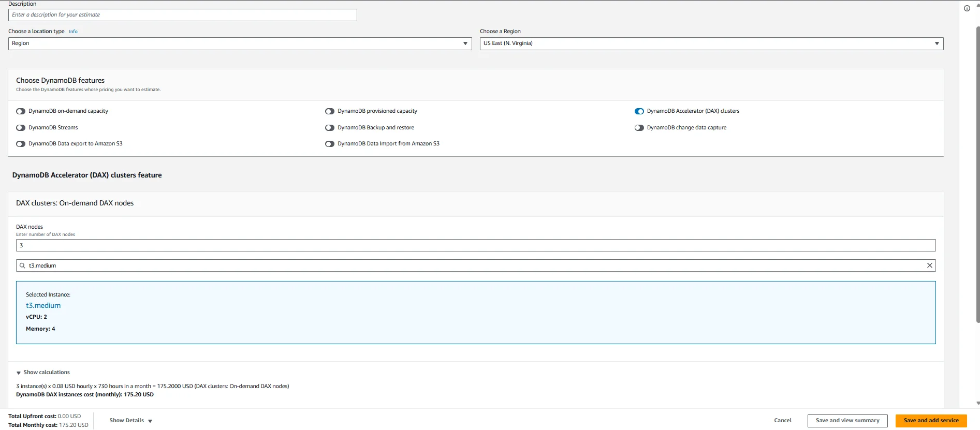The image size is (980, 430).
Task: Click the Cancel button
Action: point(783,421)
